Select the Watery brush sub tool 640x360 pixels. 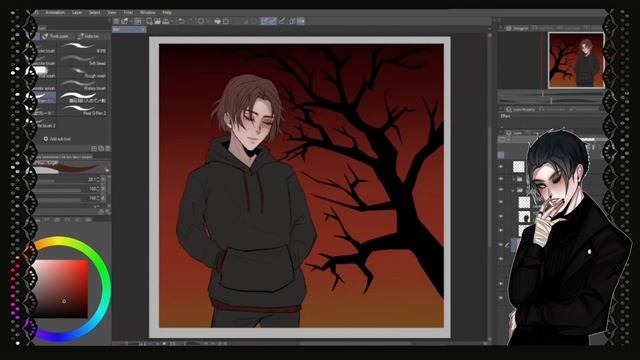[x=83, y=86]
